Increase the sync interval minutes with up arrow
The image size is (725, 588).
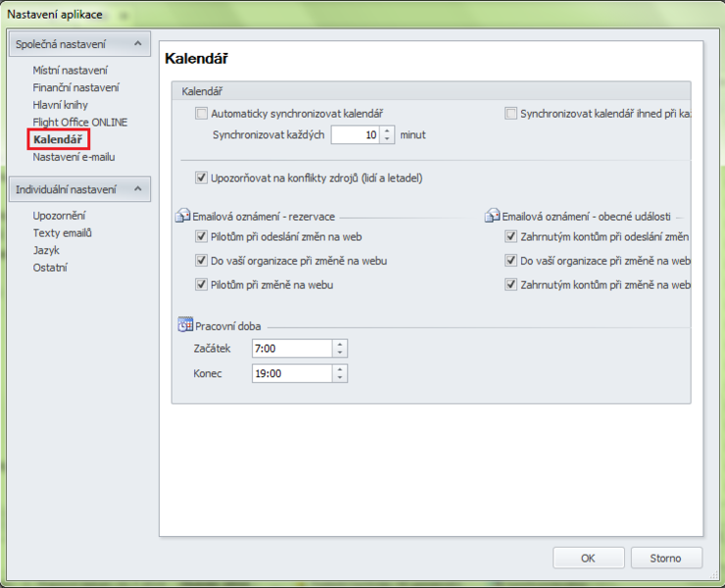tap(388, 130)
